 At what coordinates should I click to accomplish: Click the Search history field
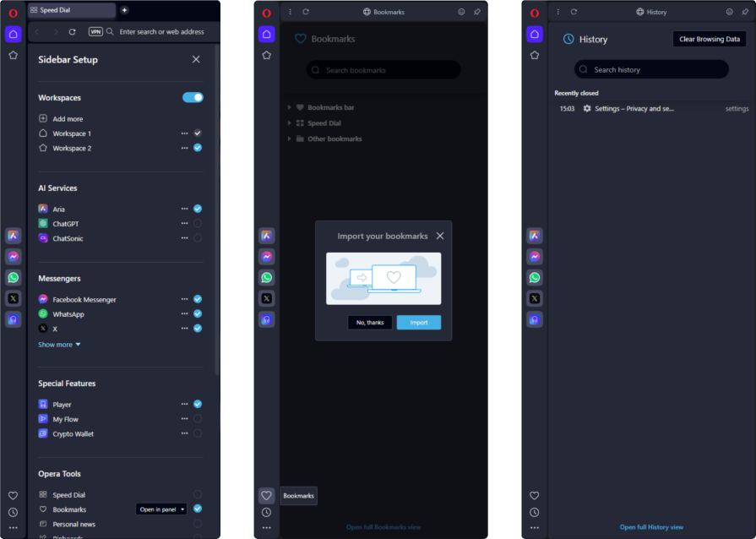pyautogui.click(x=650, y=69)
